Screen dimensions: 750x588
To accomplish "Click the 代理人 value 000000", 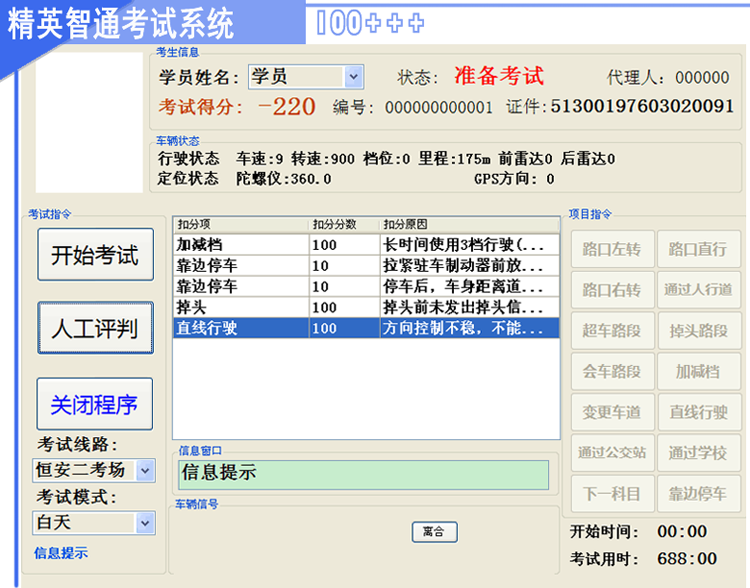I will click(x=702, y=78).
